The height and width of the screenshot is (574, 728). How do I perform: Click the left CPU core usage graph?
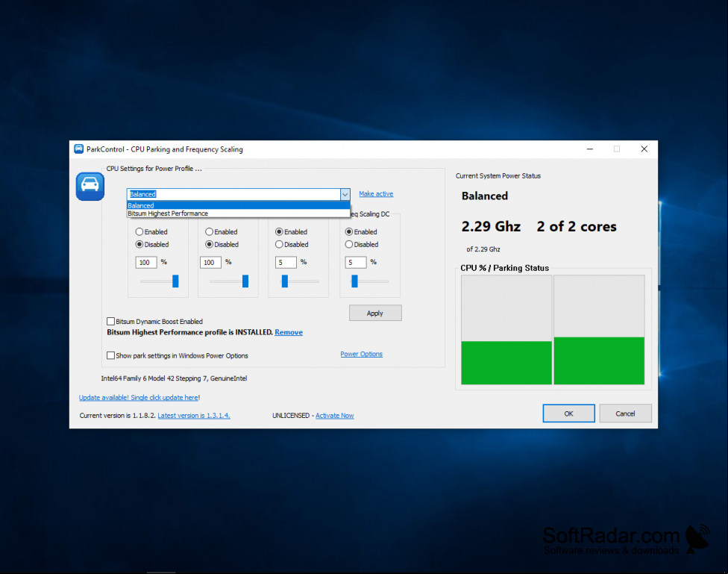[506, 329]
